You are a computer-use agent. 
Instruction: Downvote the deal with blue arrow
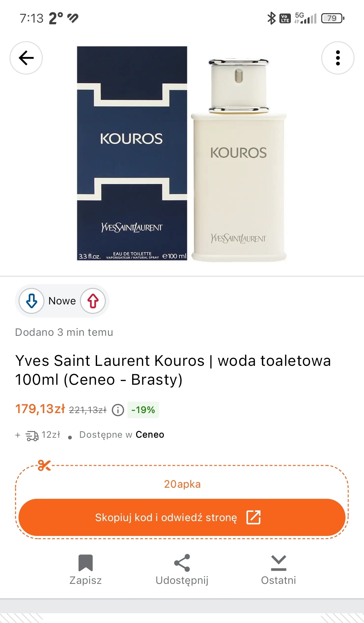[x=32, y=301]
